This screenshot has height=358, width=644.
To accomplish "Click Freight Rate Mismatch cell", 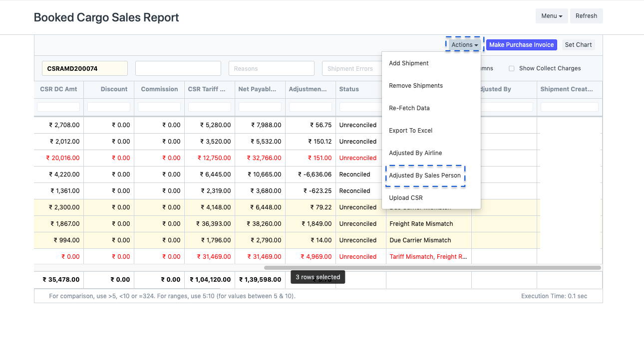I will 429,224.
